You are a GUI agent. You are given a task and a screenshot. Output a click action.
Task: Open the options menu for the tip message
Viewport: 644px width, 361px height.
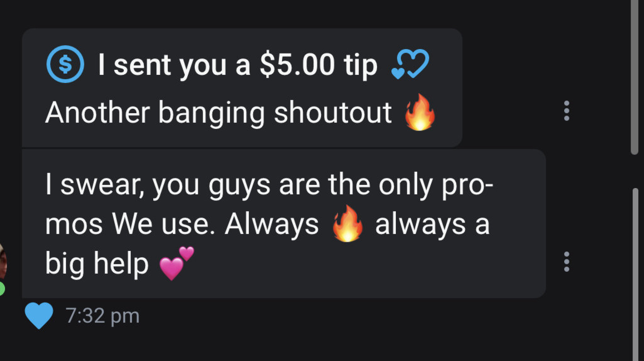coord(567,110)
